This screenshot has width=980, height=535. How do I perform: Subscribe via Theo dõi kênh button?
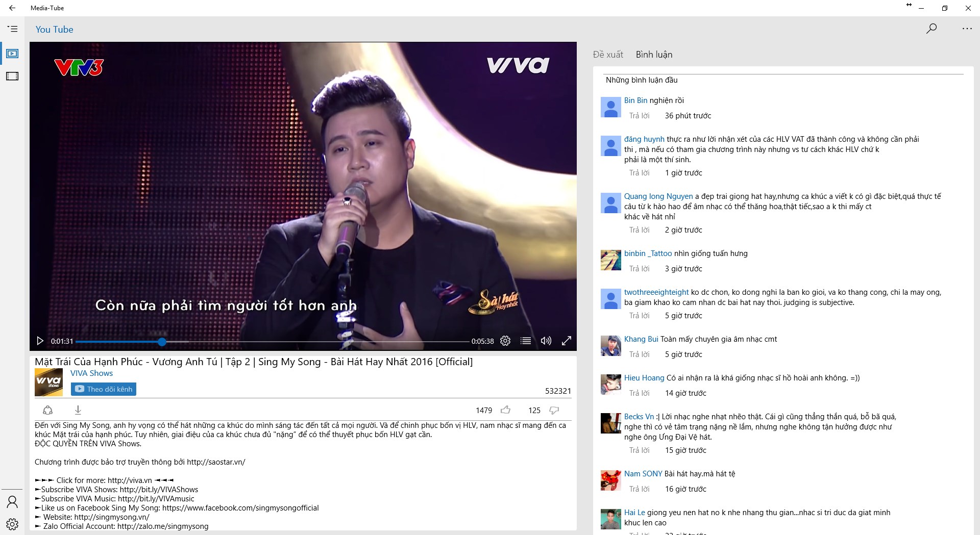click(104, 389)
